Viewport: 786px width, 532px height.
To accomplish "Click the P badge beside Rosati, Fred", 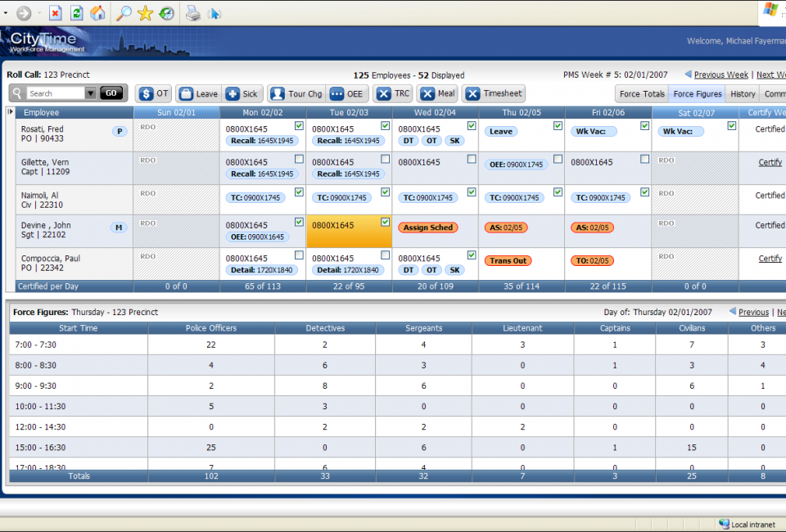I will coord(120,132).
